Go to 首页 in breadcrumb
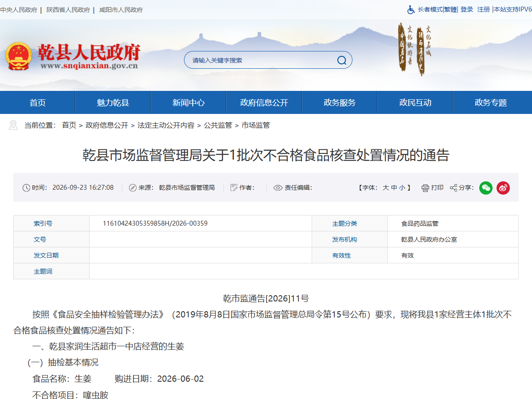532x399 pixels. tap(69, 125)
